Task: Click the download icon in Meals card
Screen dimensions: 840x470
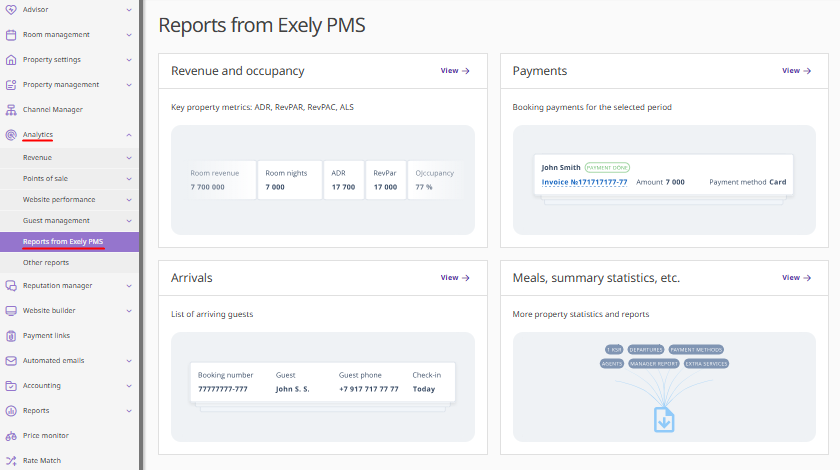Action: [664, 420]
